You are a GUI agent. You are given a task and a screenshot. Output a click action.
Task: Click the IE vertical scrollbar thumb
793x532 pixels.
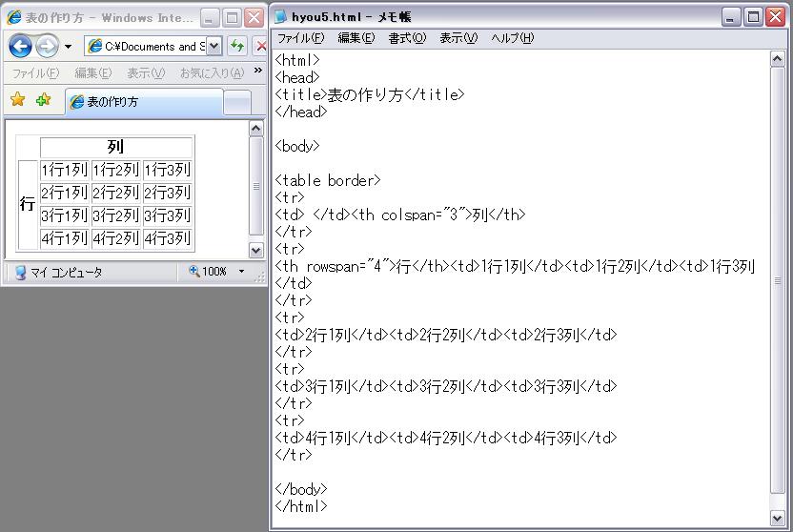[x=255, y=186]
